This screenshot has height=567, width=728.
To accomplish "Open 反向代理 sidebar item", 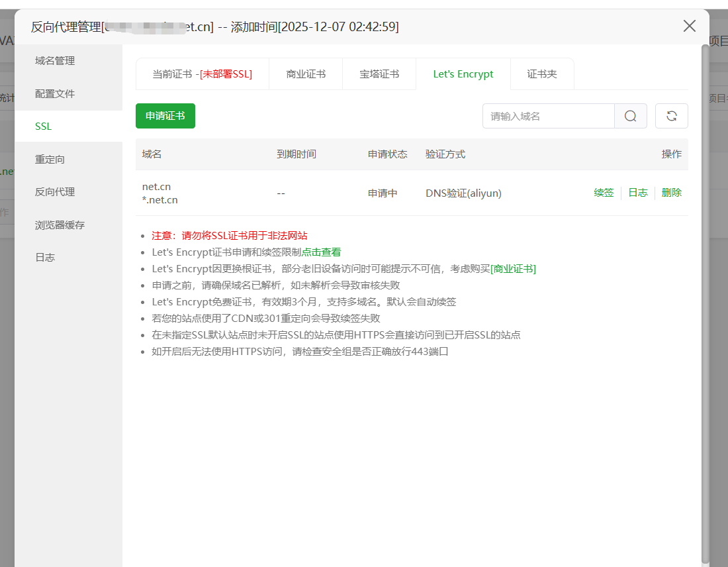I will tap(55, 192).
